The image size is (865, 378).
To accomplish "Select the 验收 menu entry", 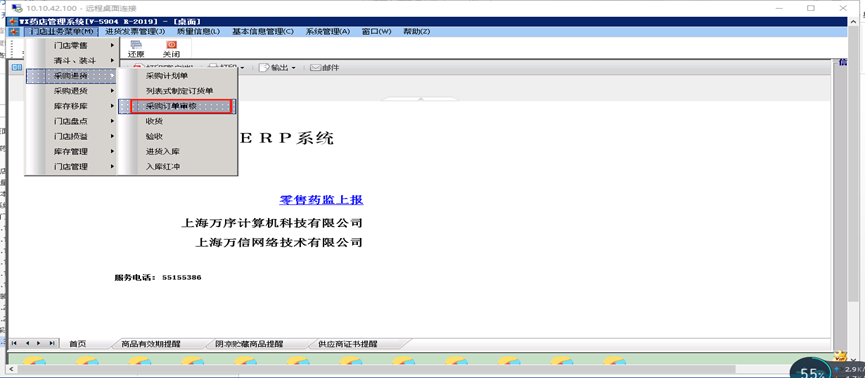I will click(178, 136).
